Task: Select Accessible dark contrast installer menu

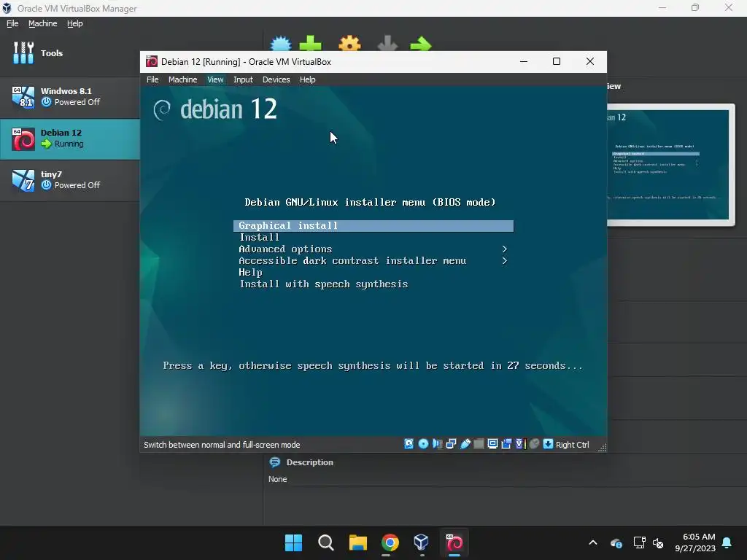Action: click(352, 260)
